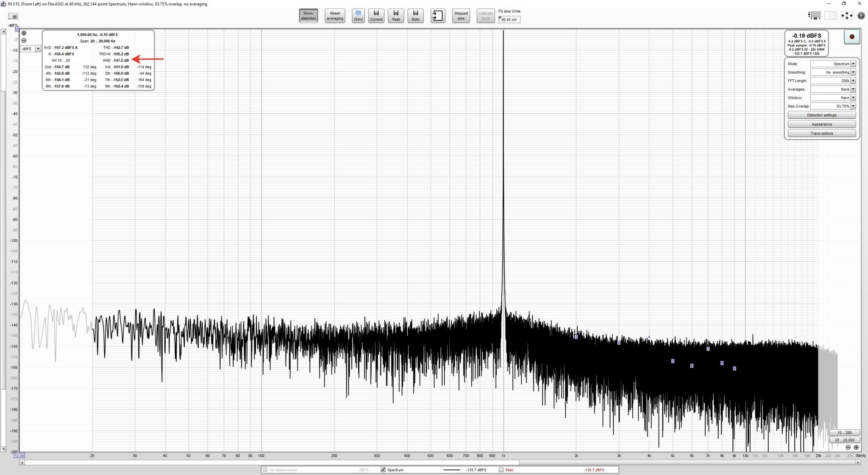The image size is (868, 475).
Task: Open the import/load data icon
Action: tap(438, 16)
